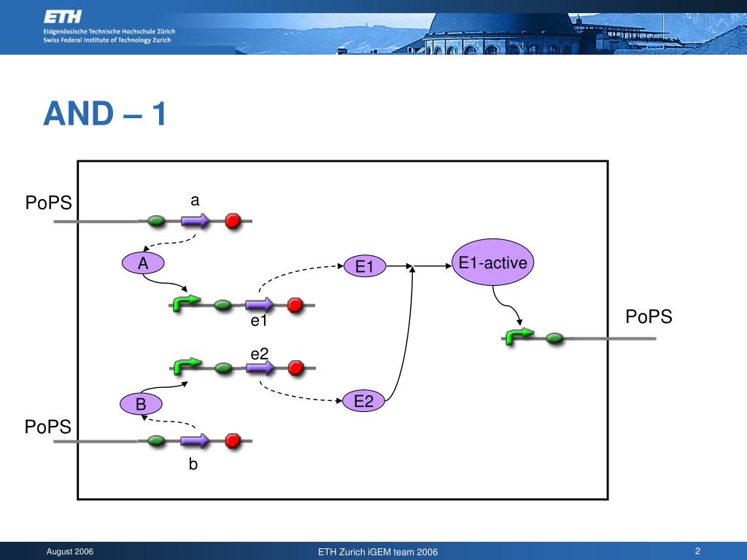The height and width of the screenshot is (560, 747).
Task: Click the green RBS oval on output line
Action: tap(554, 338)
